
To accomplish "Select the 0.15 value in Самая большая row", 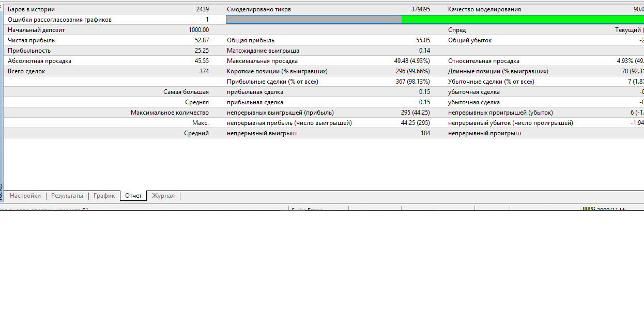I will pos(424,92).
